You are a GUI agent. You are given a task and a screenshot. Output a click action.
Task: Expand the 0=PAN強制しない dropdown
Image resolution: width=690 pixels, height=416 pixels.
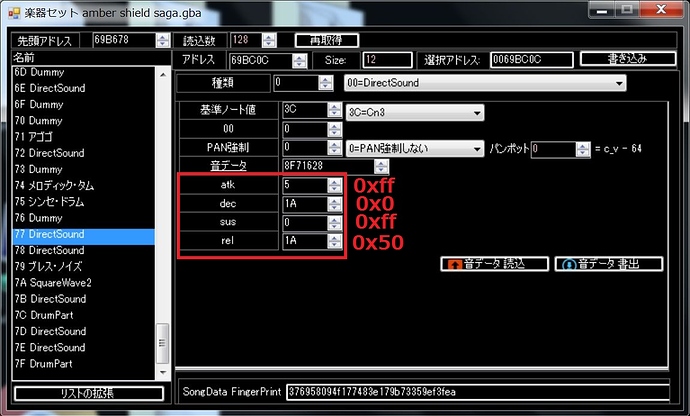coord(415,149)
